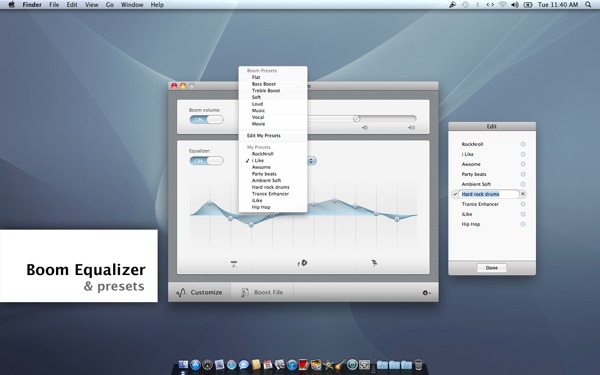Open the File menu

coord(54,5)
